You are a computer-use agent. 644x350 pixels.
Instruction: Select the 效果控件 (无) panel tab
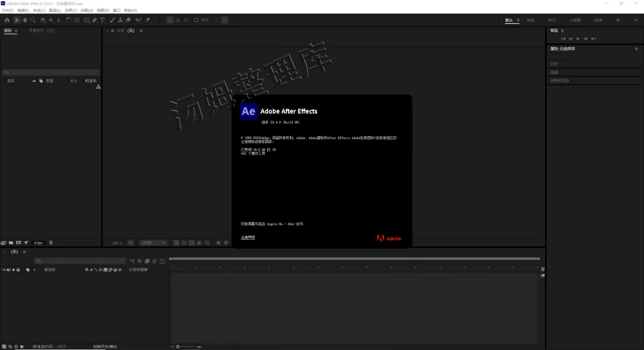point(42,31)
